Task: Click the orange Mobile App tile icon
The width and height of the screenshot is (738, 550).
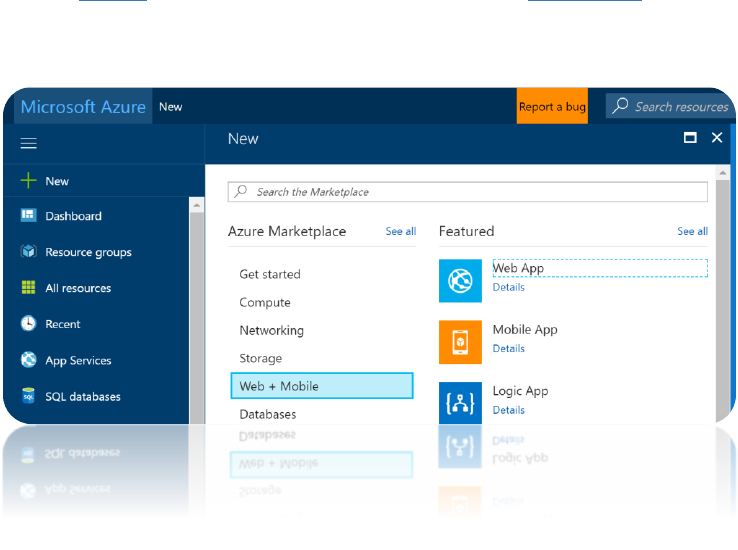Action: tap(460, 342)
